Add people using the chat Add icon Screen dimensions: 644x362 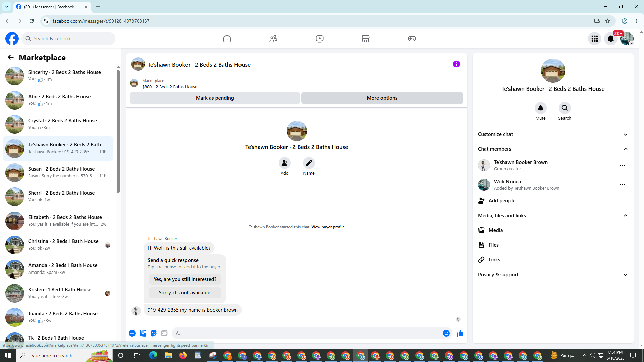coord(285,163)
